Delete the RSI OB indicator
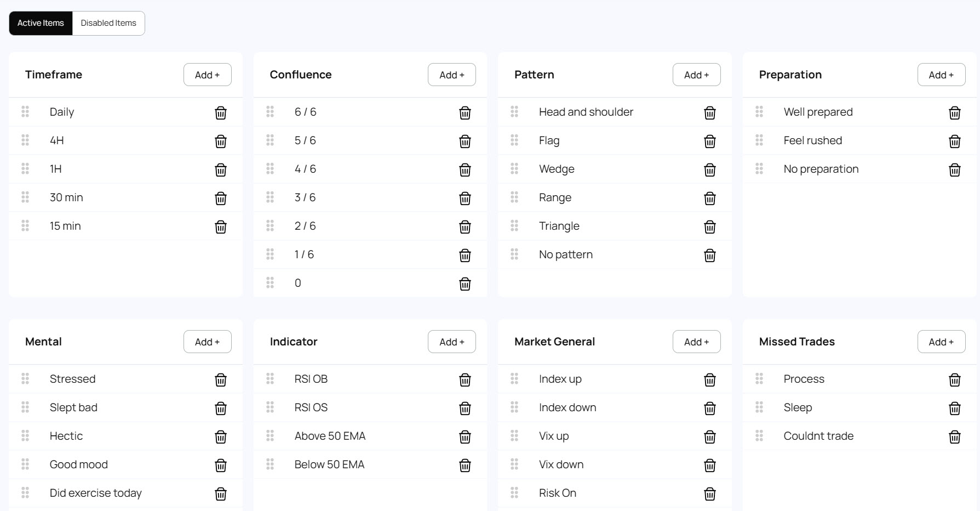The height and width of the screenshot is (511, 980). [x=465, y=380]
